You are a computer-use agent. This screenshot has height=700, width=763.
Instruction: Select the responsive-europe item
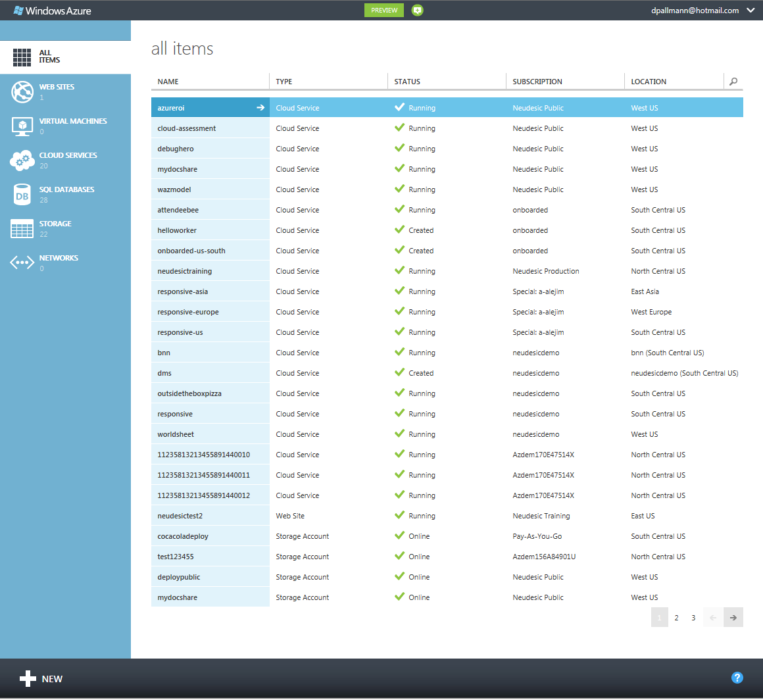(x=188, y=312)
